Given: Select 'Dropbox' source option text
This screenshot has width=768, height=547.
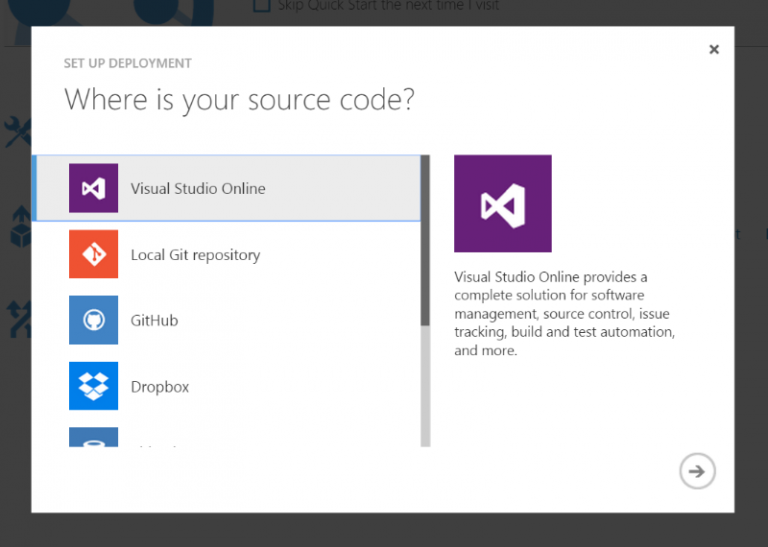Looking at the screenshot, I should tap(160, 387).
